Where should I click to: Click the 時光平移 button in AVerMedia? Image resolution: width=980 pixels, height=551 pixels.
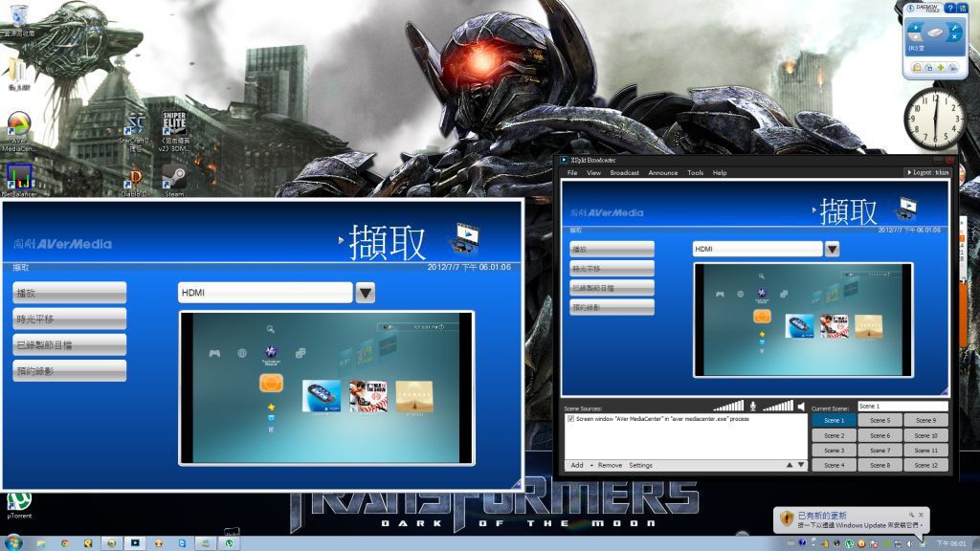click(x=69, y=319)
